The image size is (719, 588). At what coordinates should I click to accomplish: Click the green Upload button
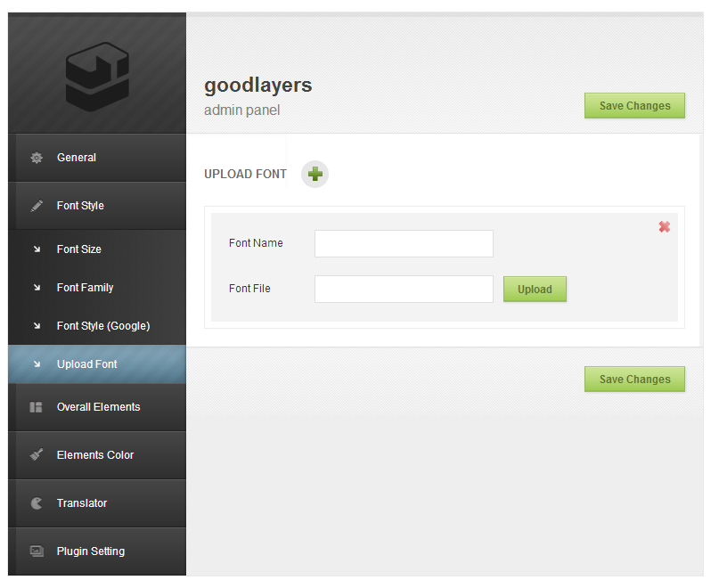pos(535,290)
